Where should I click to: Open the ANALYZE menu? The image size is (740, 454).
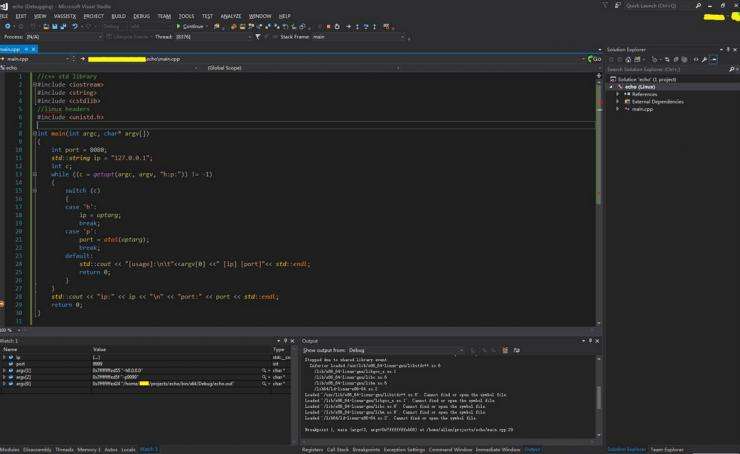231,16
